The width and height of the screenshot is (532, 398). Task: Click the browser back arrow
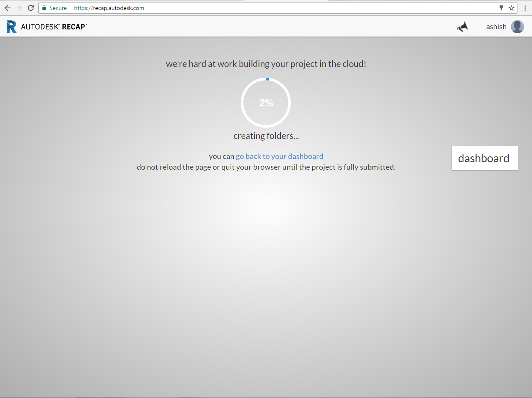[x=7, y=8]
